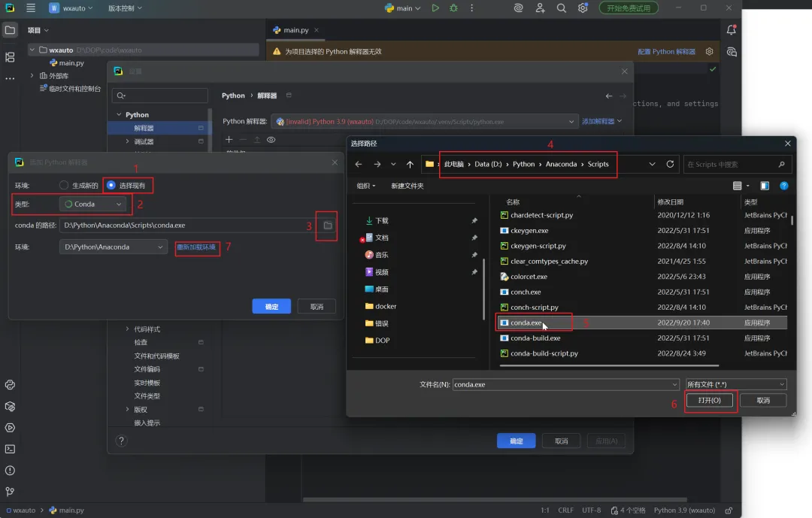Open the D:\Python\Anaconda environment dropdown

click(x=114, y=247)
